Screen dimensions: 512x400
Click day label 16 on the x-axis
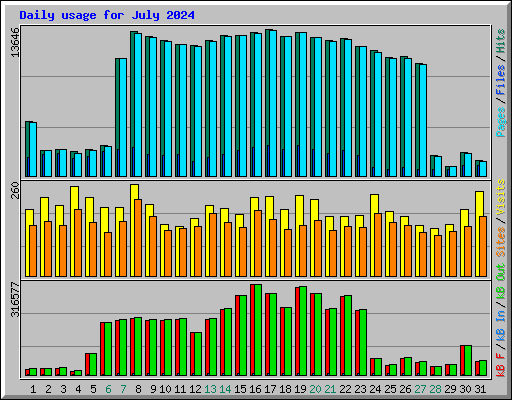[255, 389]
